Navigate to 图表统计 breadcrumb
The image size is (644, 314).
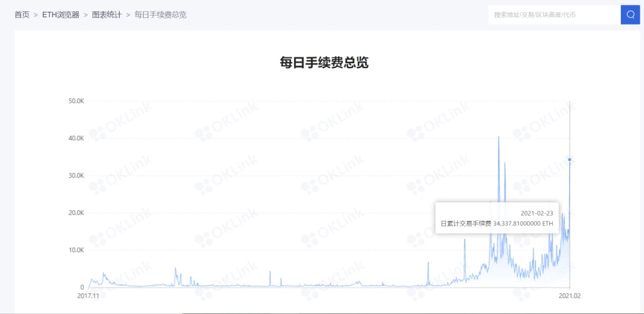(x=107, y=15)
